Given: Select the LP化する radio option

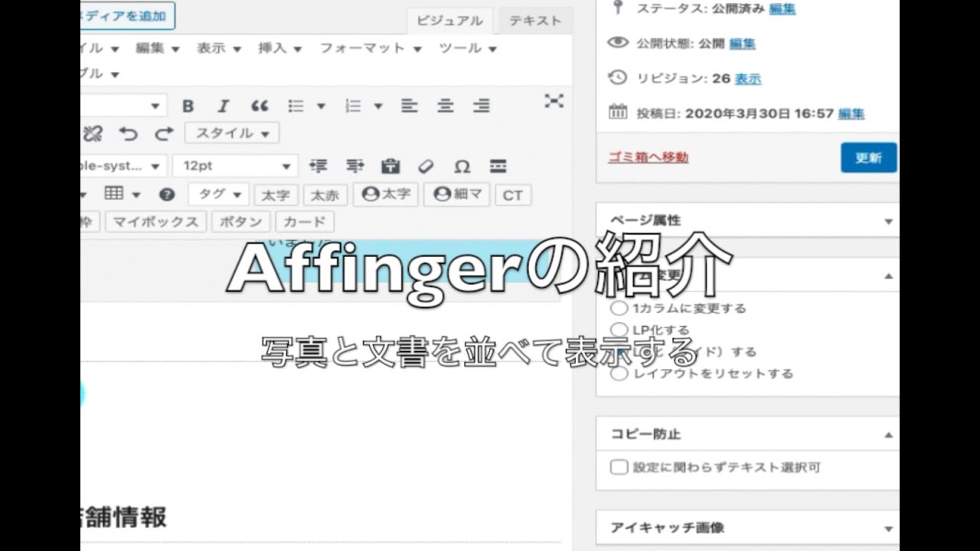Looking at the screenshot, I should [619, 330].
